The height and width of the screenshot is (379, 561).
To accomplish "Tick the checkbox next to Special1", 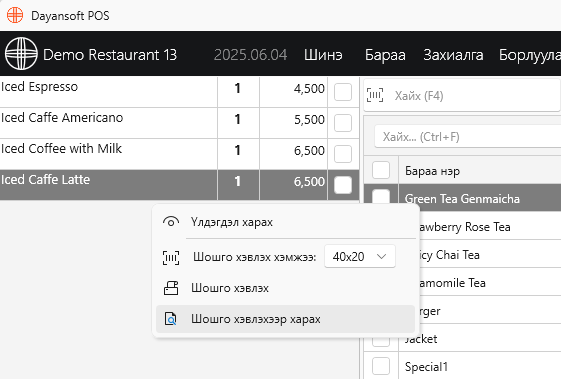I will point(381,366).
